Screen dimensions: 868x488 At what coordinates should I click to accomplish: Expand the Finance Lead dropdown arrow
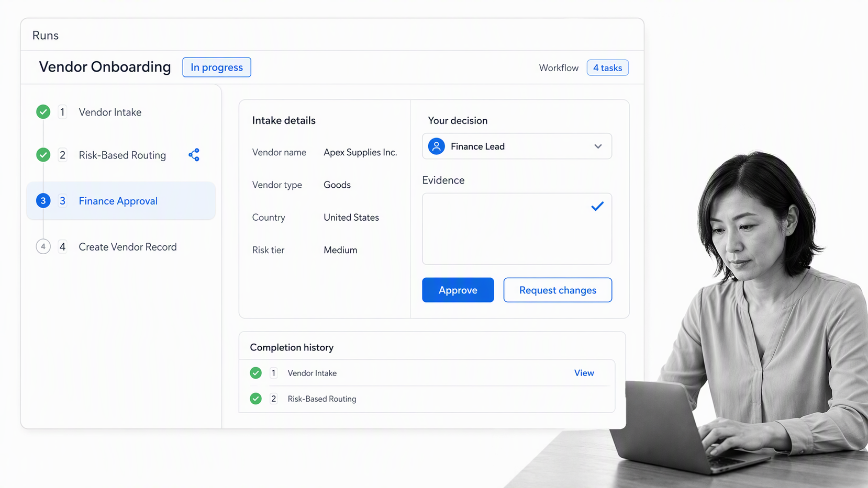[598, 146]
